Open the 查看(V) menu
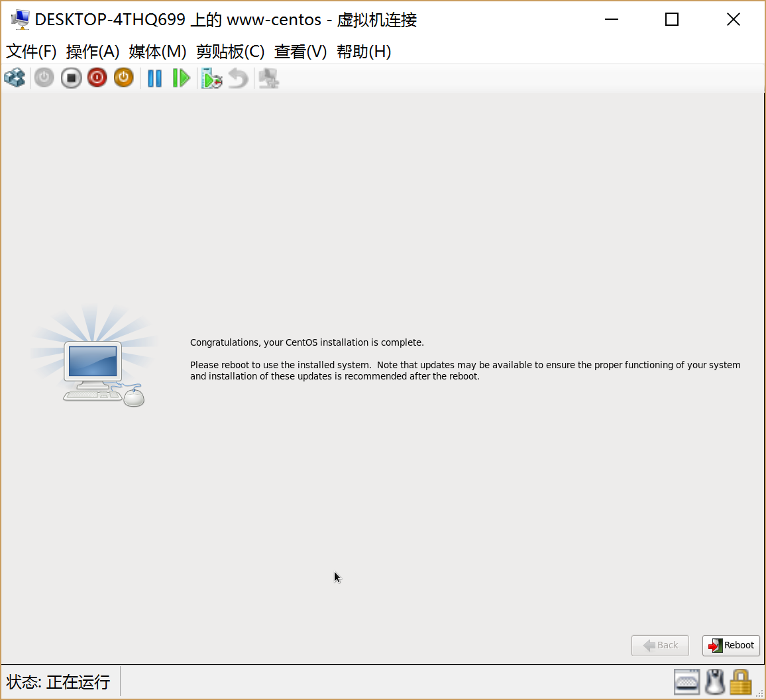Viewport: 766px width, 700px height. (300, 51)
